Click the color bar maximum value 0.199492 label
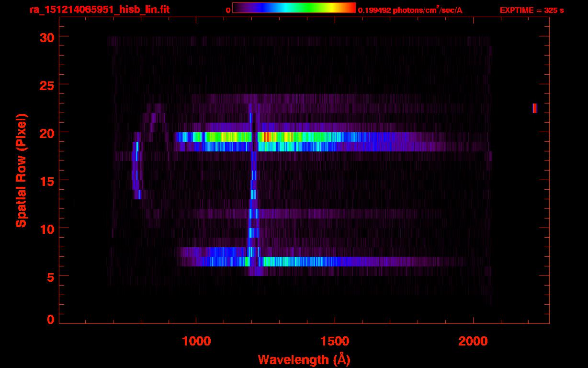Screen dimensions: 588x368 (x=410, y=10)
